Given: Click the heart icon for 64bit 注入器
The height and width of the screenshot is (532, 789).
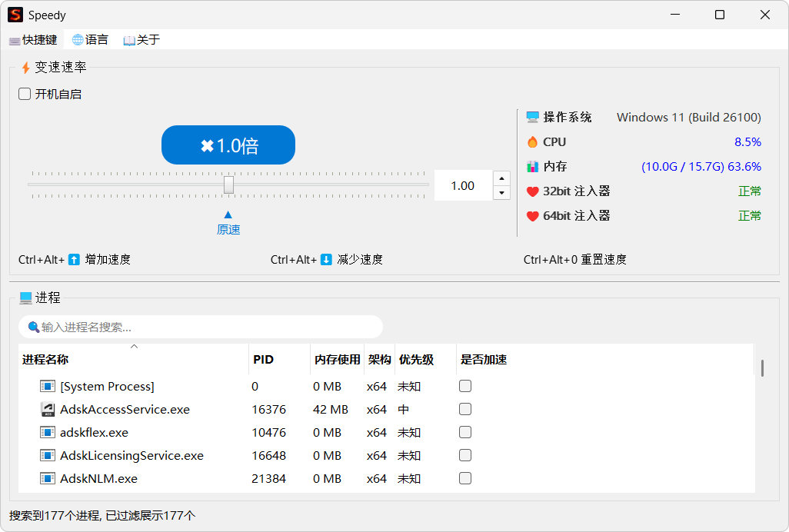Looking at the screenshot, I should pyautogui.click(x=533, y=215).
